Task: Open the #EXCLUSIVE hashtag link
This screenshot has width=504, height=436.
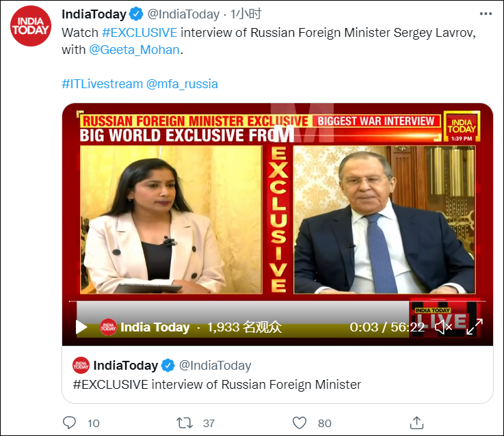Action: click(139, 31)
